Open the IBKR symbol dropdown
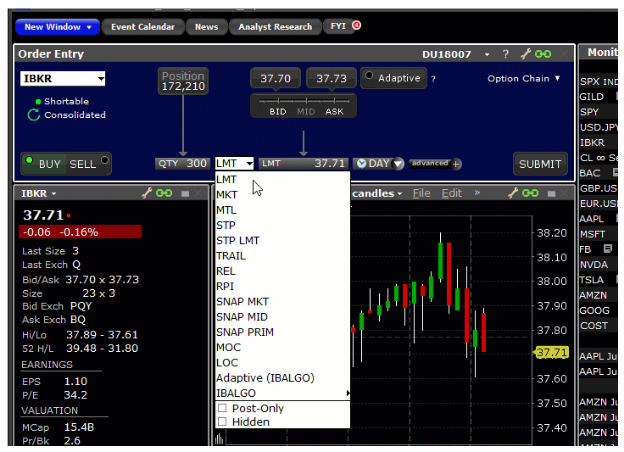 (x=101, y=79)
